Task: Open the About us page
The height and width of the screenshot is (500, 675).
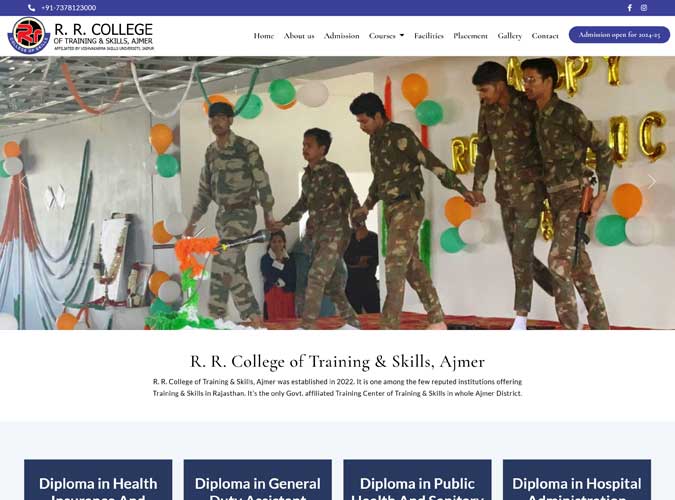Action: click(x=299, y=36)
